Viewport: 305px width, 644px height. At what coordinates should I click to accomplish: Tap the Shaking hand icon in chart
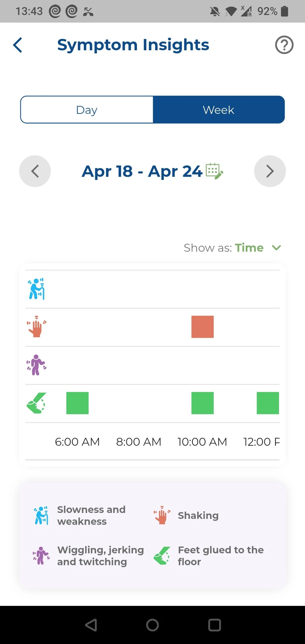click(36, 327)
